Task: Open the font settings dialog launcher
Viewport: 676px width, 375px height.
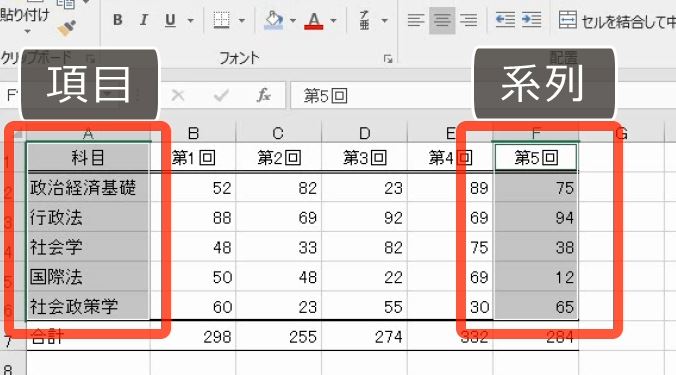Action: [x=388, y=59]
